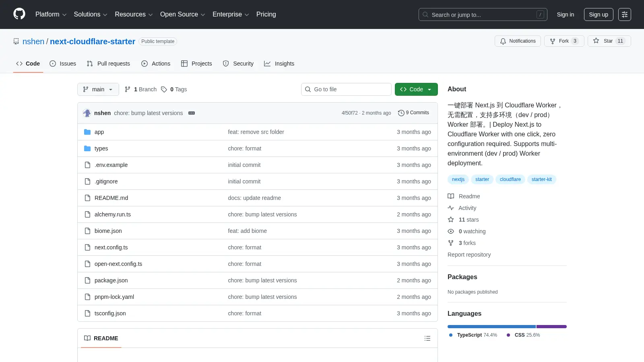Expand the Open Source menu
Viewport: 644px width, 362px height.
183,14
